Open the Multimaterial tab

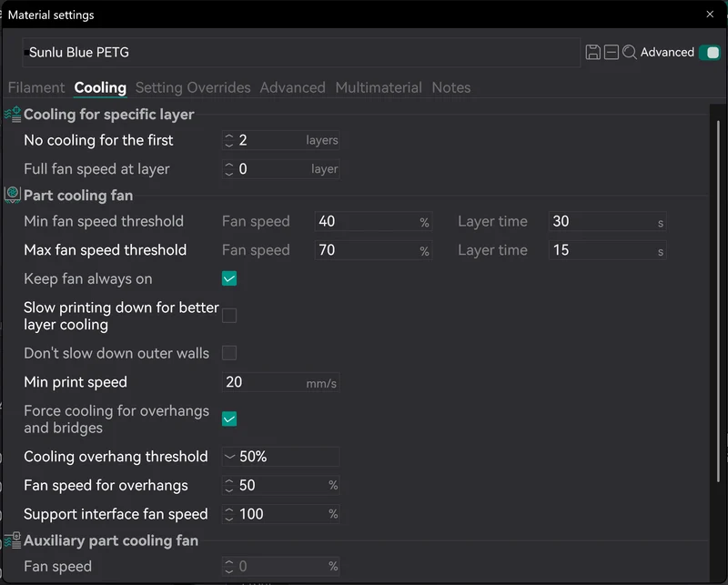click(x=379, y=87)
